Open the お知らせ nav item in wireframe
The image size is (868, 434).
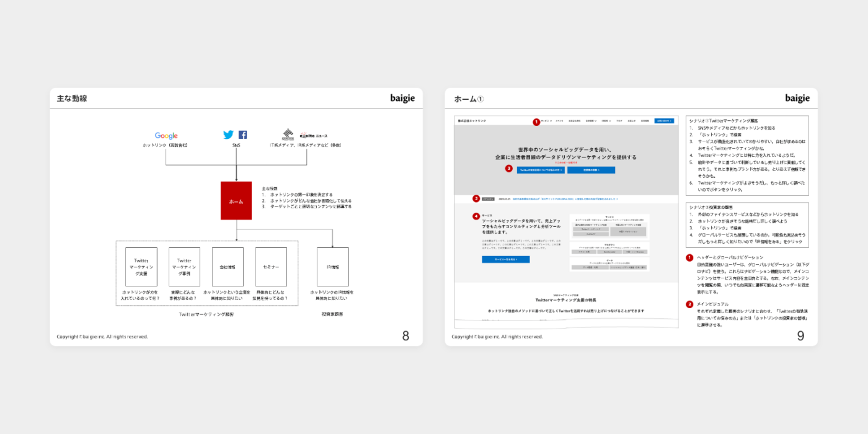click(x=632, y=121)
